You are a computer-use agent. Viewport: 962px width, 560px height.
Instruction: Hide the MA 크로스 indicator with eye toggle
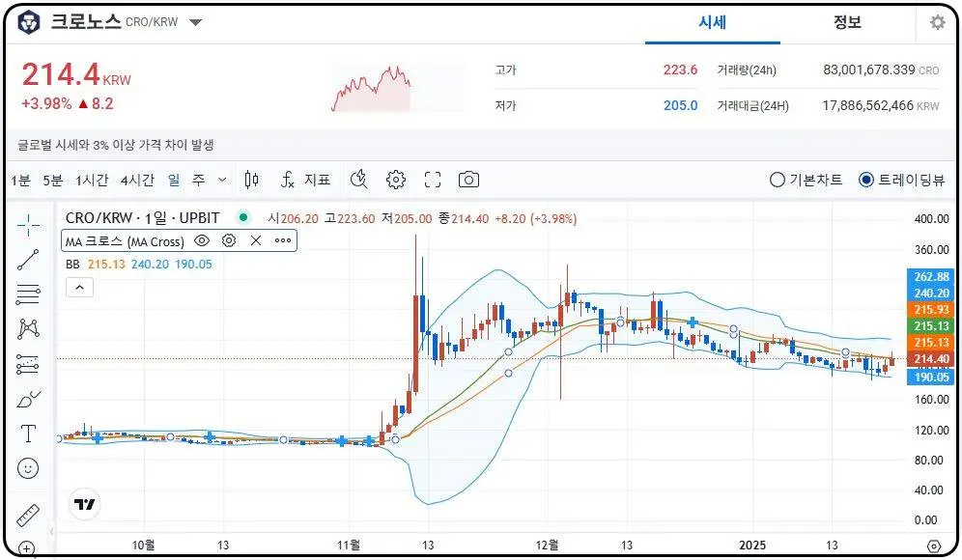(202, 241)
